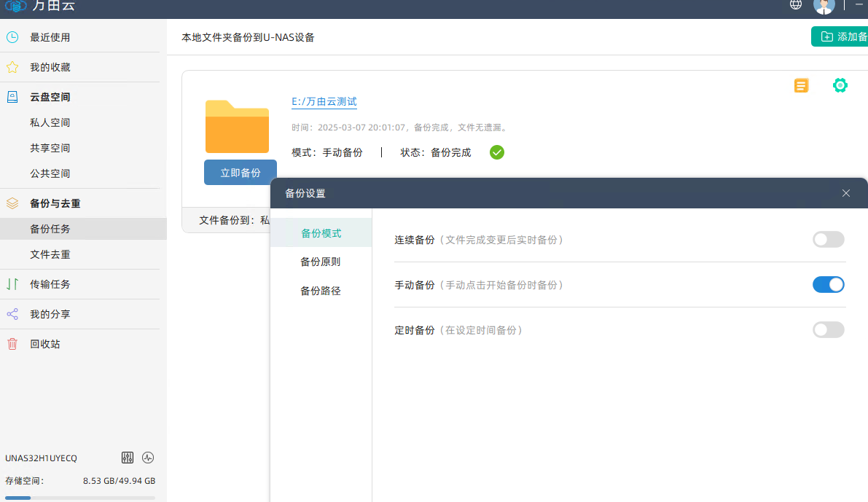Turn off the 手动备份 manual backup toggle
868x502 pixels.
[x=828, y=285]
